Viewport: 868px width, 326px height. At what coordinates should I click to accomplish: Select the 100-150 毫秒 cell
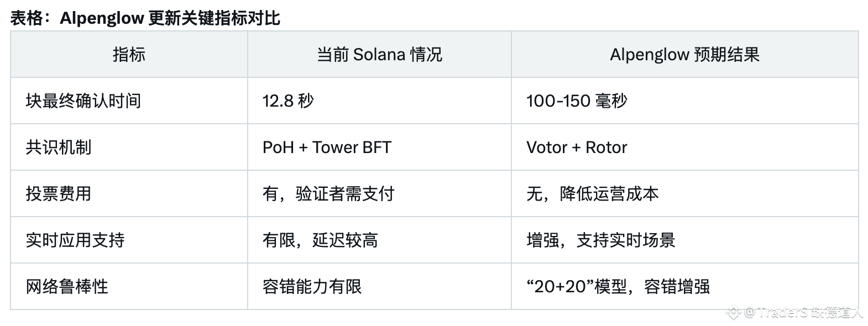(x=684, y=101)
